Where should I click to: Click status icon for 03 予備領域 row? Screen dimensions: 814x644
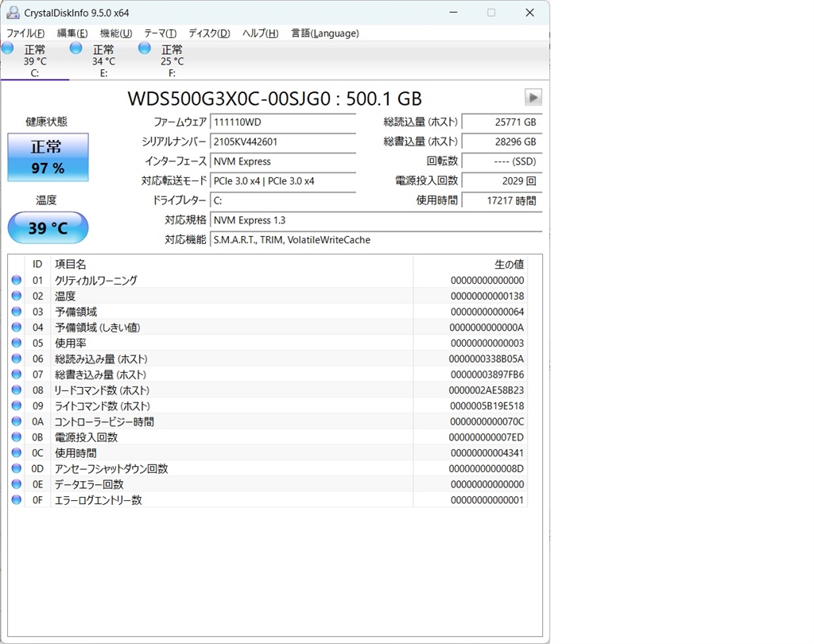pos(17,311)
